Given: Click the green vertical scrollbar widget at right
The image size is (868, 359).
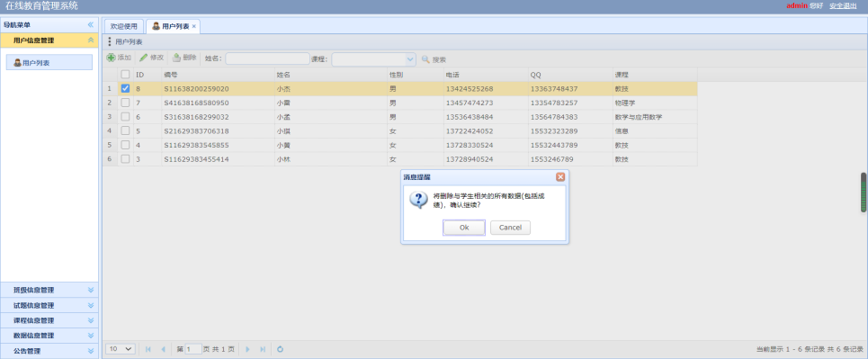Looking at the screenshot, I should pos(864,193).
